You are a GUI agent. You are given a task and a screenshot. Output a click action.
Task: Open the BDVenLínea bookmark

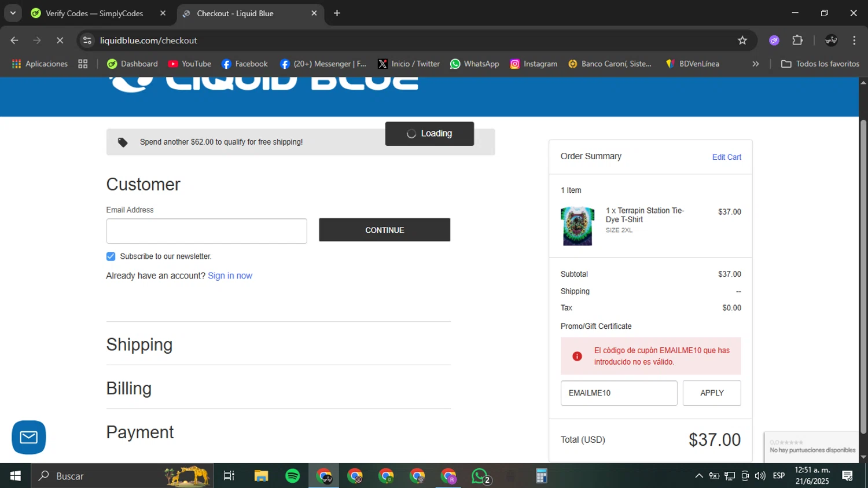693,64
